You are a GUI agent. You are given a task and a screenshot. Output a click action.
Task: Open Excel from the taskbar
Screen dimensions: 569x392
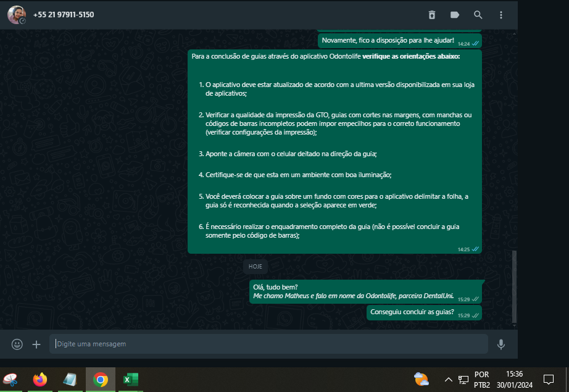coord(130,380)
